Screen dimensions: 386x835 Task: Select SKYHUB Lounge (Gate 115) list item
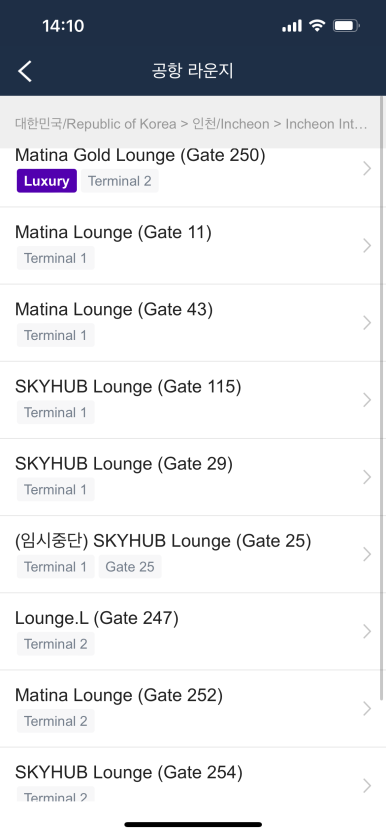point(193,400)
